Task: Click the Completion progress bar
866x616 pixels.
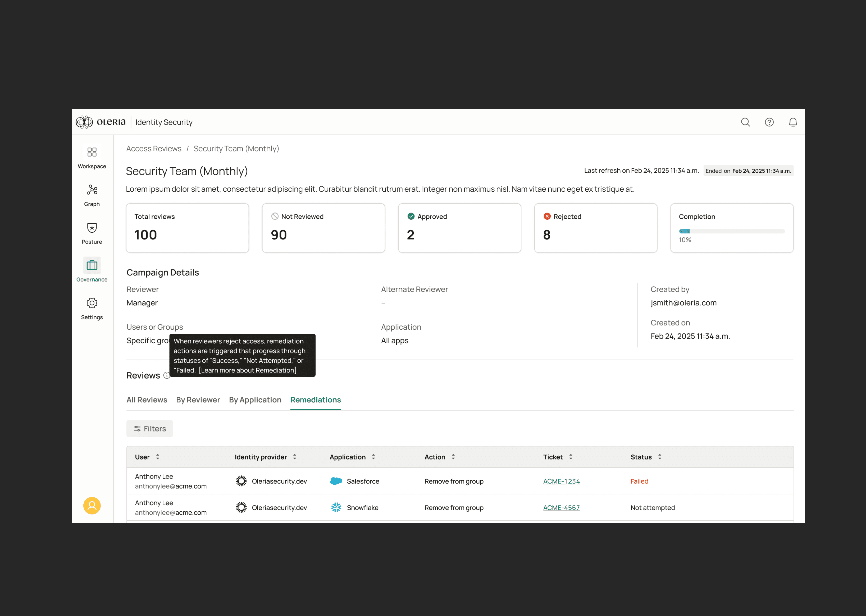Action: [x=732, y=231]
